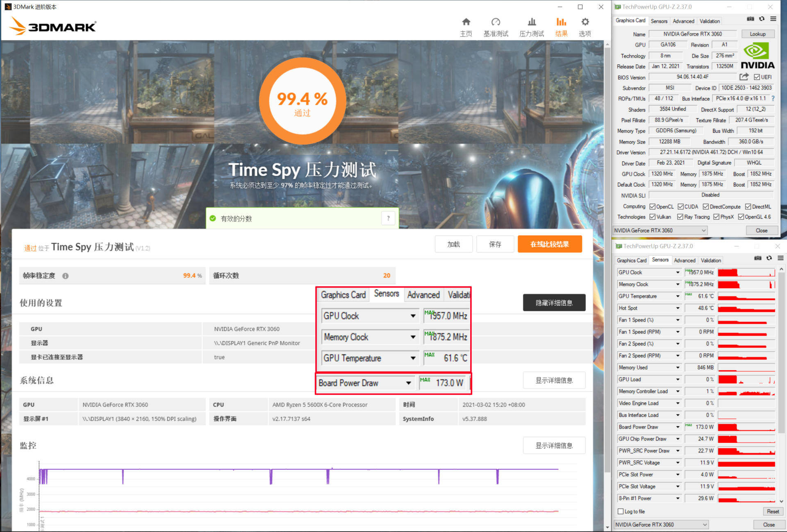
Task: Click refresh icon in top GPU-Z window
Action: pyautogui.click(x=762, y=19)
